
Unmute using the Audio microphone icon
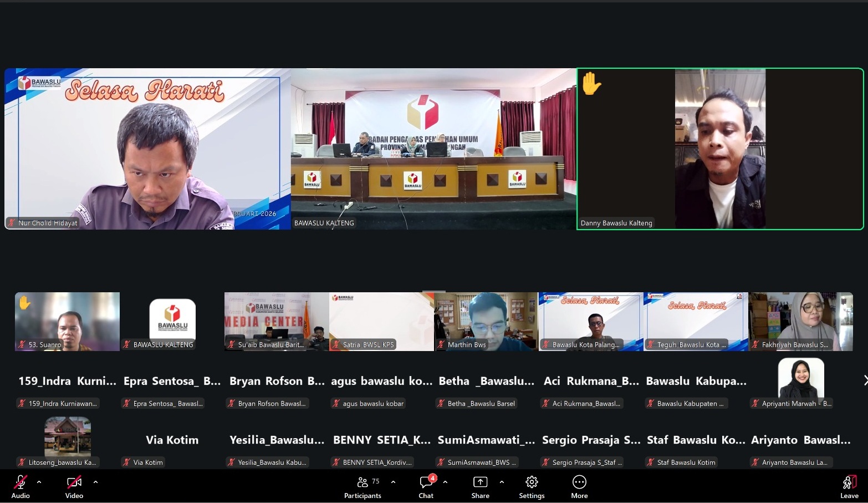coord(21,482)
